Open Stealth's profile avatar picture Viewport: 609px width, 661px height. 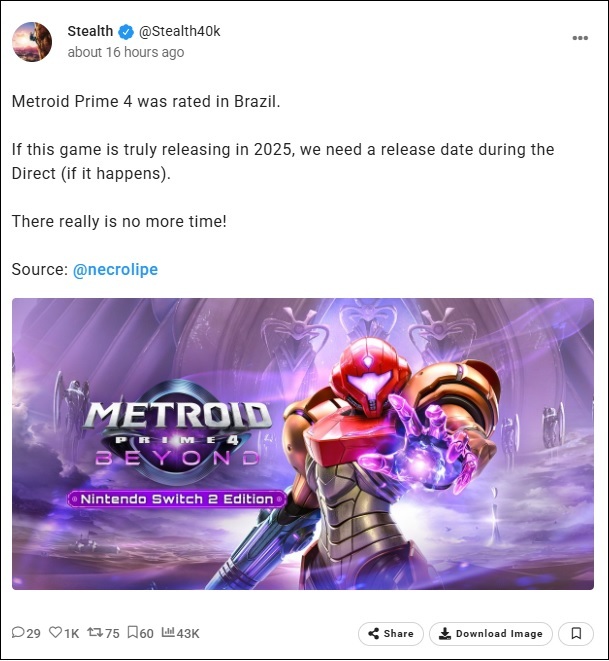tap(32, 42)
